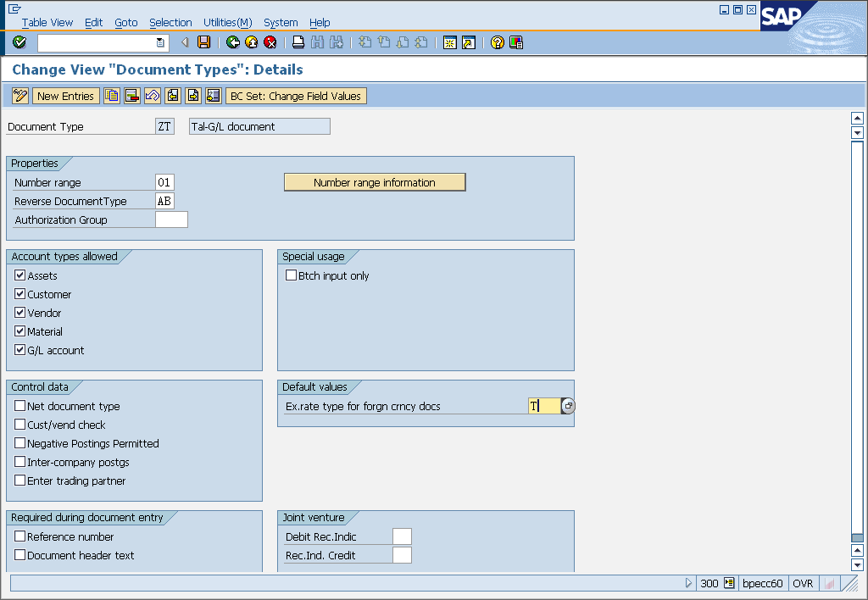Click the Delete entry icon in application toolbar
Viewport: 868px width, 600px height.
click(x=131, y=96)
